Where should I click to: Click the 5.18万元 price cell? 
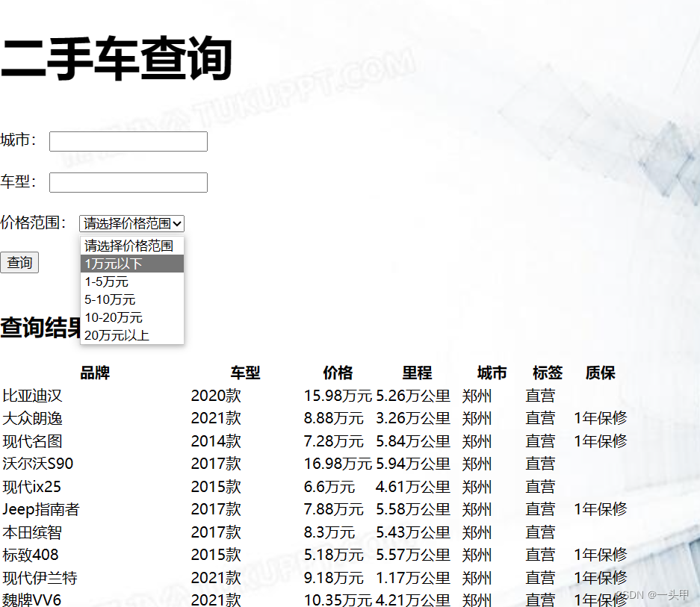334,555
